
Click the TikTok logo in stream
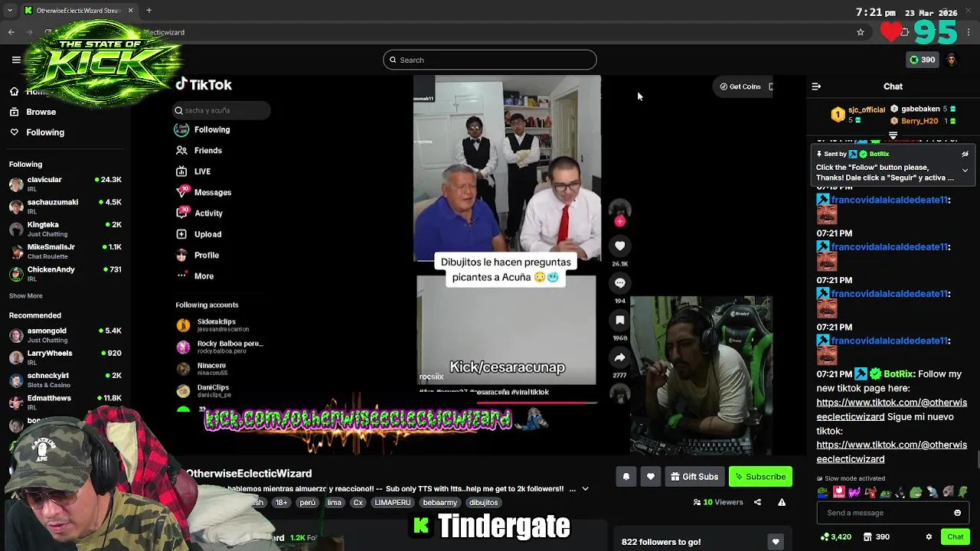204,85
